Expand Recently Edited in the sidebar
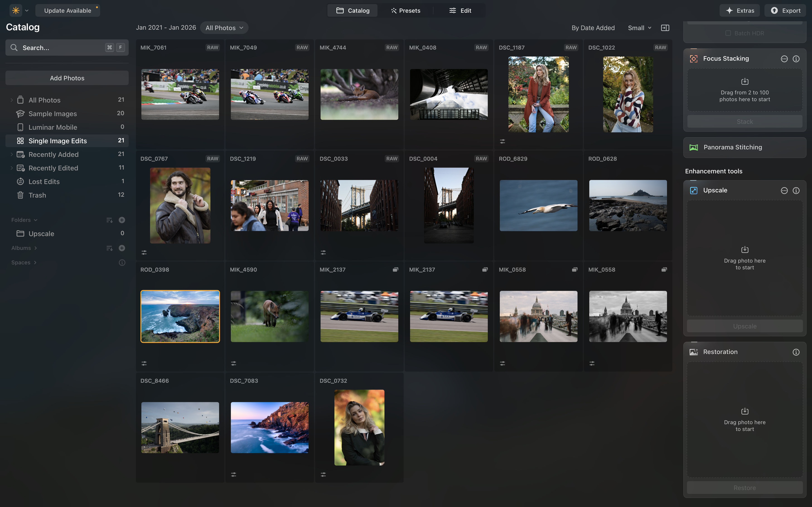Screen dimensions: 812x507 click(x=12, y=168)
